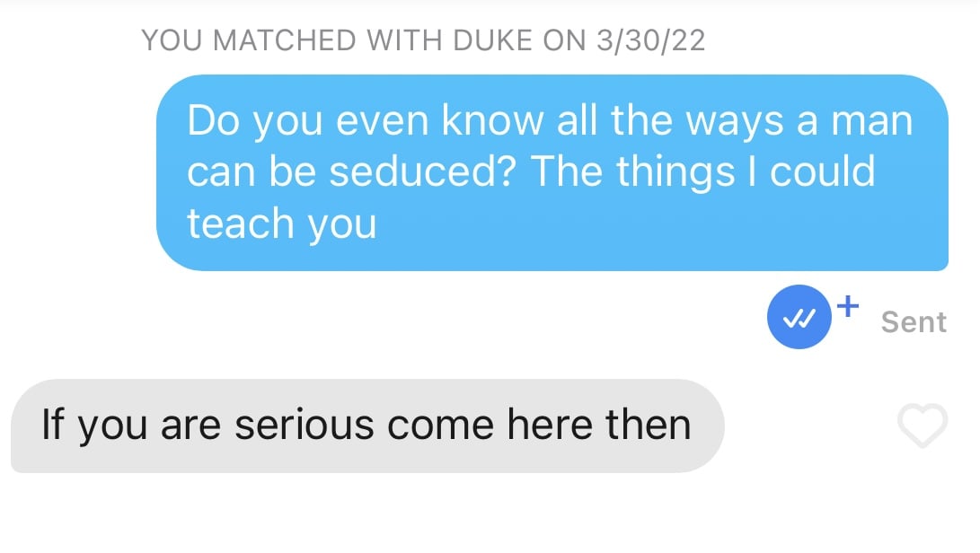Click the match date 3/30/22
The height and width of the screenshot is (553, 980).
point(650,40)
